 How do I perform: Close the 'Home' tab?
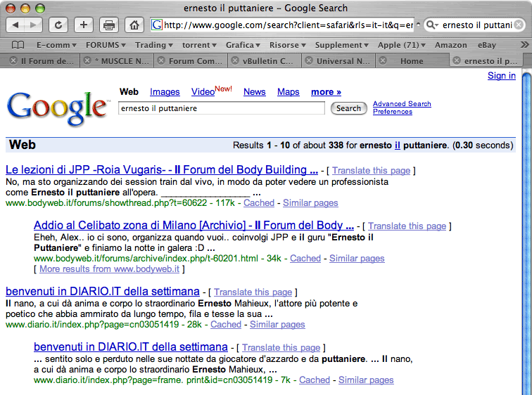coord(383,61)
